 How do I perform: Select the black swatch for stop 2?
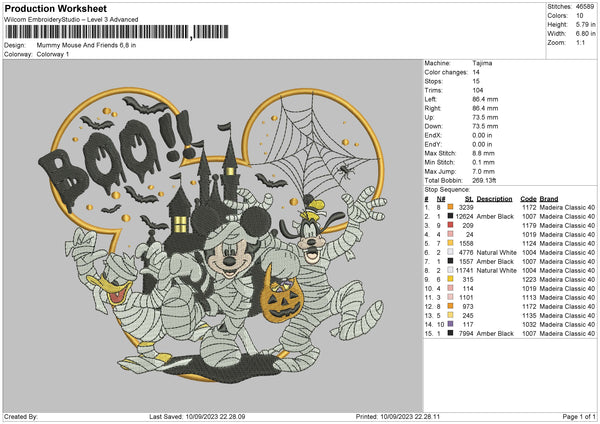[x=450, y=216]
